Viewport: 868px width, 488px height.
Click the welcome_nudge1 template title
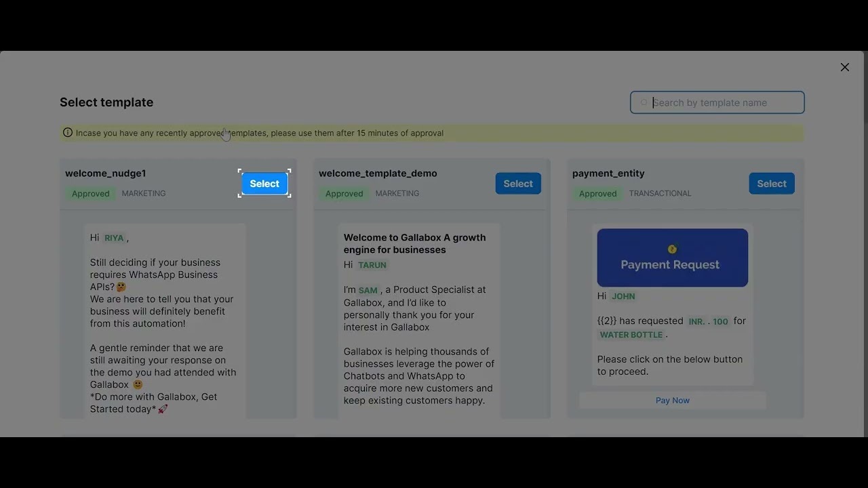coord(105,174)
